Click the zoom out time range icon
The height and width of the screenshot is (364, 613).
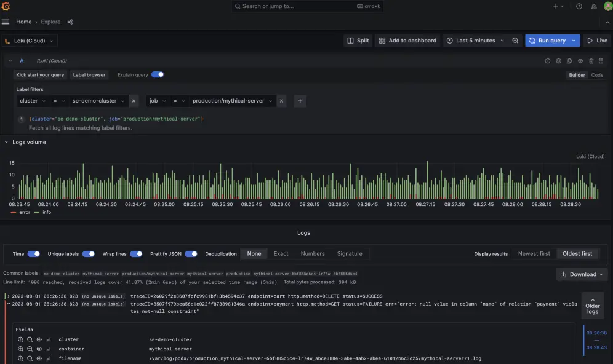(x=515, y=41)
